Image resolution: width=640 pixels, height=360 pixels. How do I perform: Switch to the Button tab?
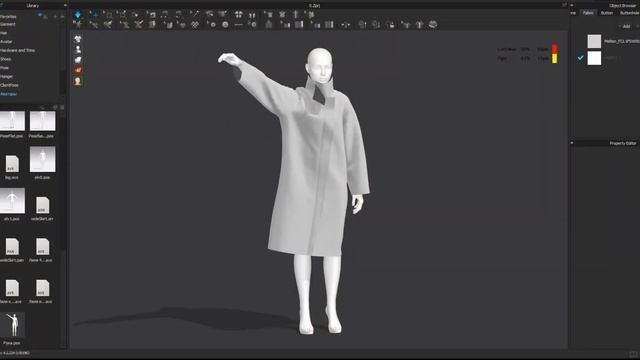point(607,13)
